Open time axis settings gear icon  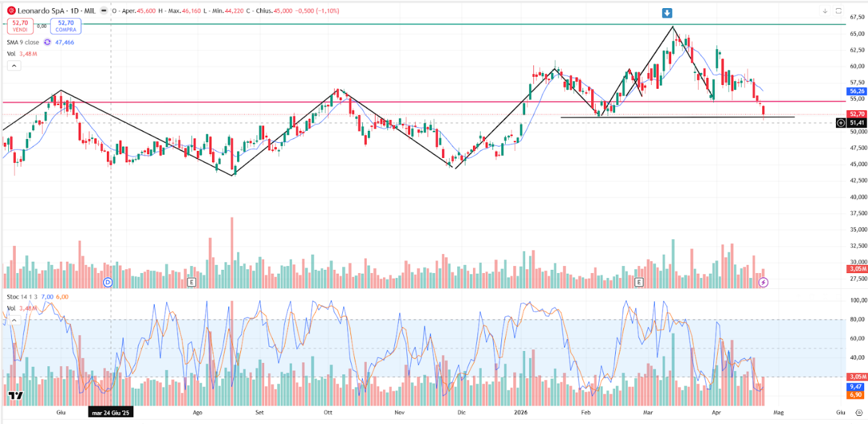click(859, 413)
